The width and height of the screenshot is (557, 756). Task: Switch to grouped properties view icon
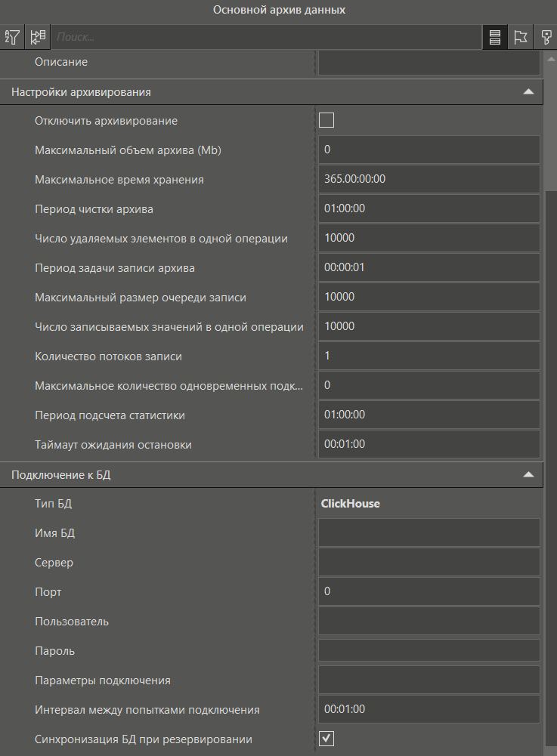[x=37, y=36]
